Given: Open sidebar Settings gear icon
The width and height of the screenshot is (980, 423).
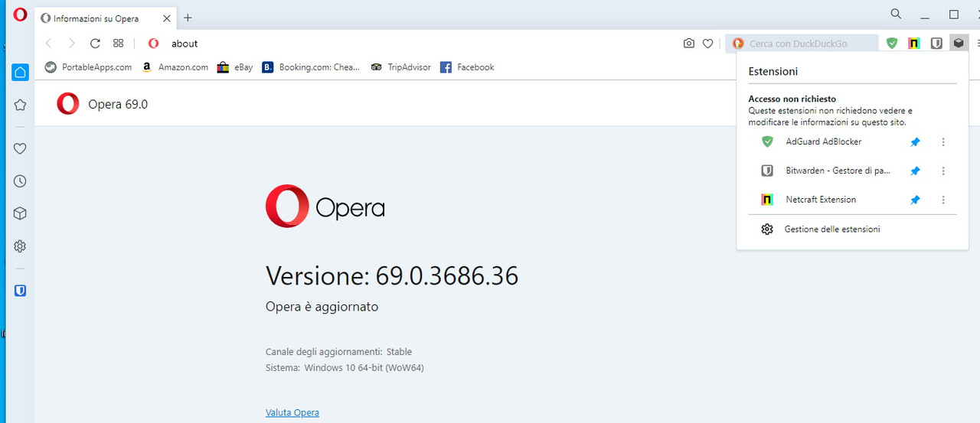Looking at the screenshot, I should pos(20,246).
